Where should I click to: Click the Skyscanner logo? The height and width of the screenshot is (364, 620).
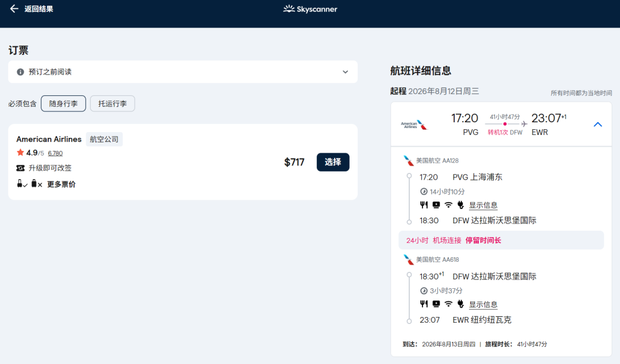click(x=310, y=9)
